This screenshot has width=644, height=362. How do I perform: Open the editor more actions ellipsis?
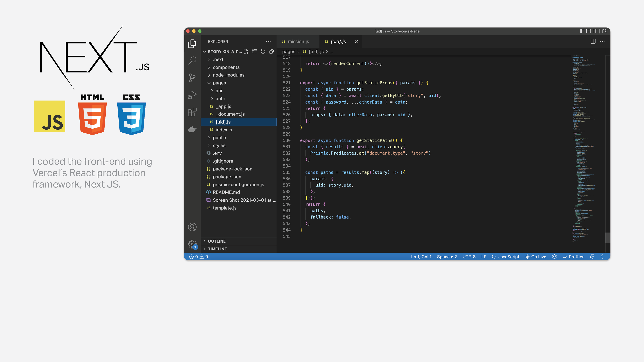click(602, 41)
